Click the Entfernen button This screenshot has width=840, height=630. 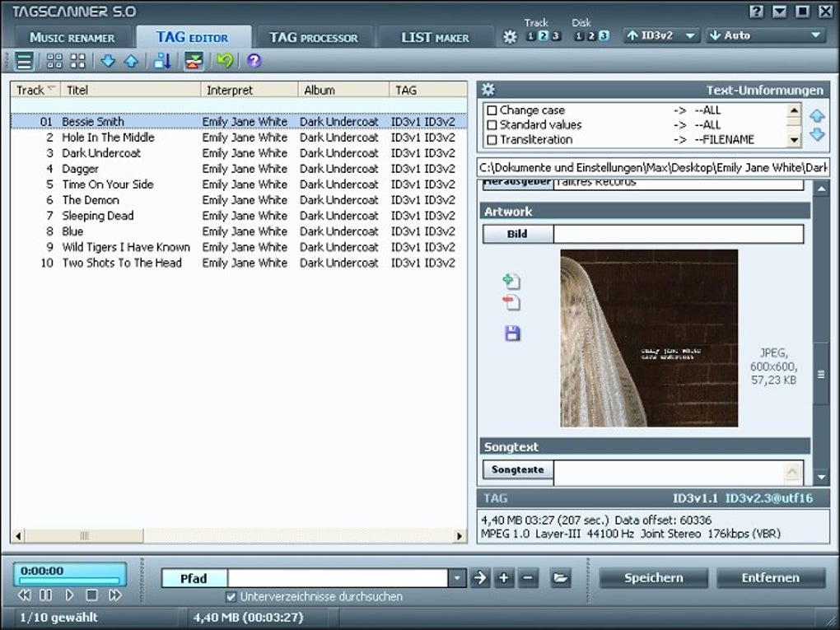771,577
